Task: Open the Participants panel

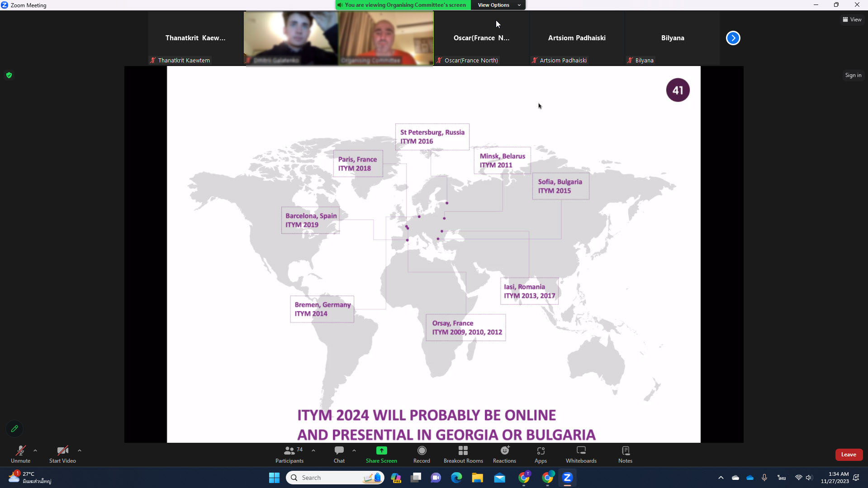Action: [x=289, y=454]
